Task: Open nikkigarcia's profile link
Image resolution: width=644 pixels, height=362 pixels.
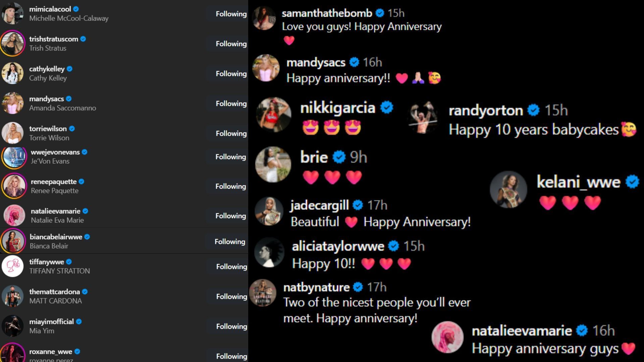Action: pyautogui.click(x=337, y=108)
